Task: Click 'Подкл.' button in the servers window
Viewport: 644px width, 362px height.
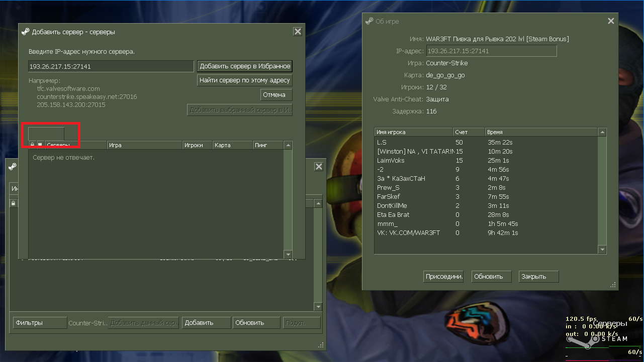Action: (302, 323)
